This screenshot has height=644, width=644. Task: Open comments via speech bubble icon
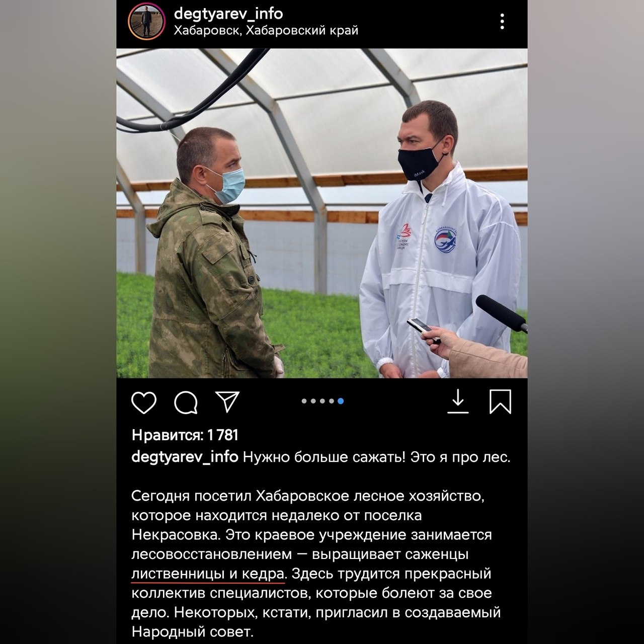[186, 403]
